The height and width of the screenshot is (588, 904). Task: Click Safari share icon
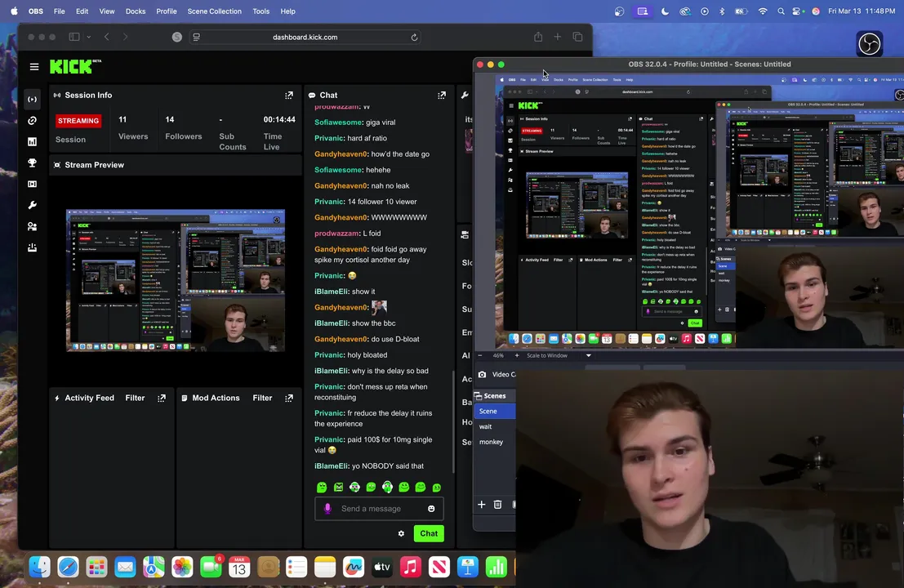coord(538,37)
